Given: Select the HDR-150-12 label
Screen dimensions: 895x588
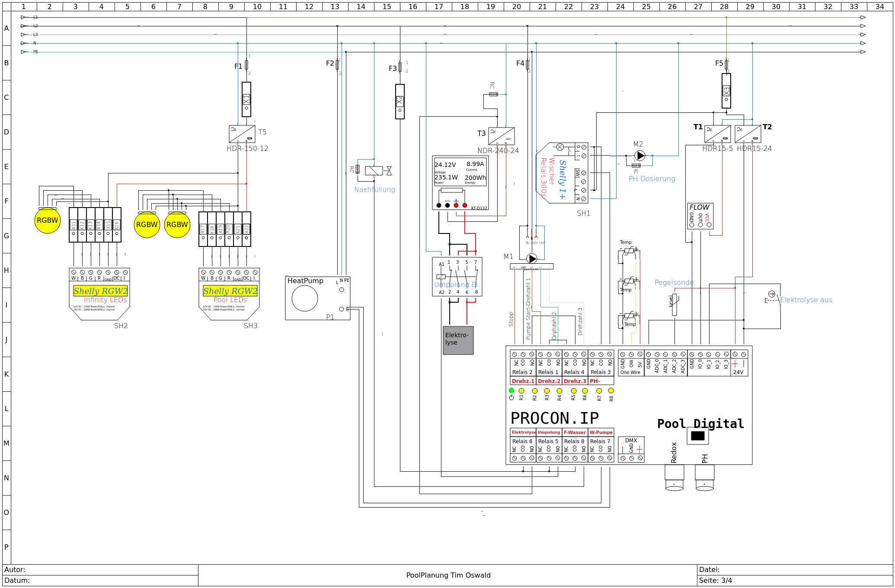Looking at the screenshot, I should [247, 148].
